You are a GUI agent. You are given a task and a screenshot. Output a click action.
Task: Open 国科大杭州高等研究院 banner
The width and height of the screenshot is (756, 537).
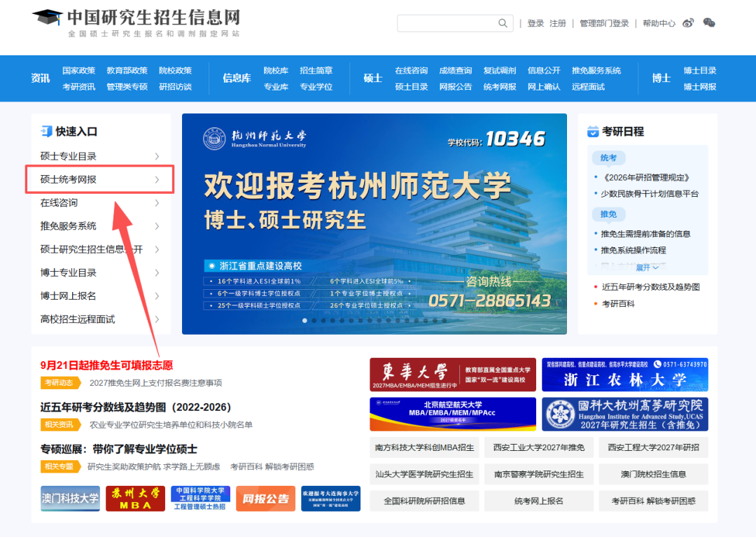click(x=625, y=414)
